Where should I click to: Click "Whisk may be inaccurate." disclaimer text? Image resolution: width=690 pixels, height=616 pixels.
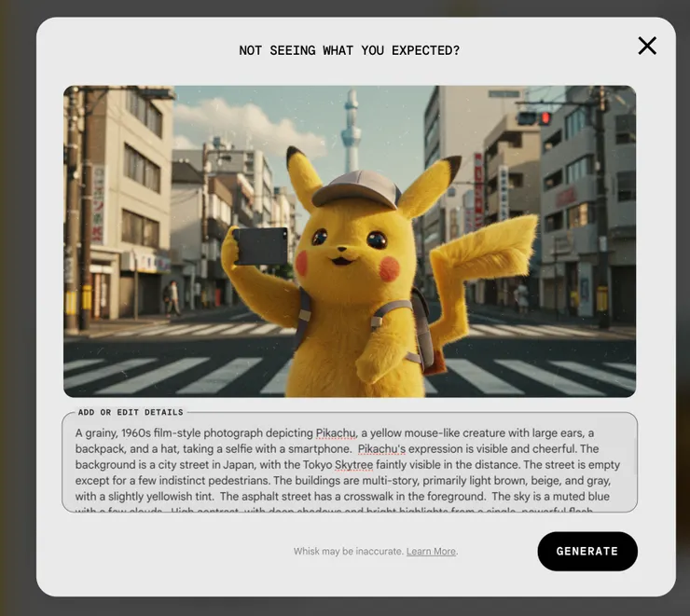(349, 552)
